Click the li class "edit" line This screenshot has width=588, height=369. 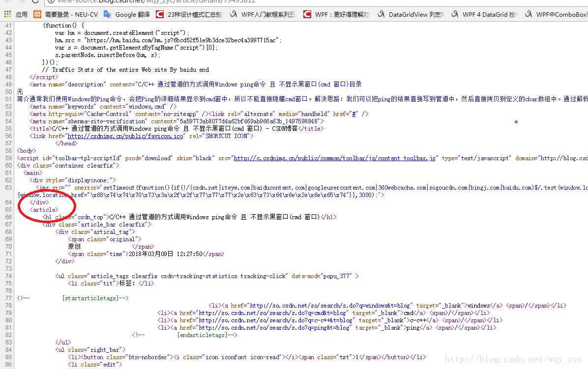tap(95, 365)
